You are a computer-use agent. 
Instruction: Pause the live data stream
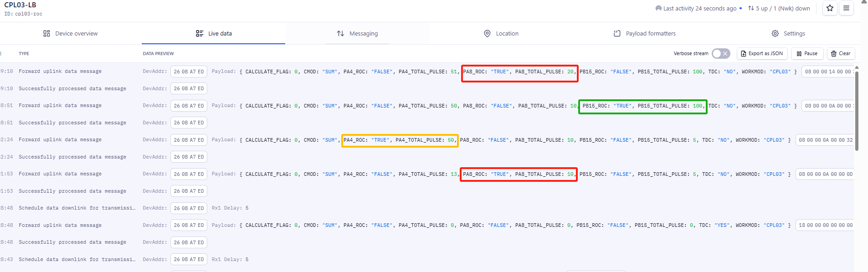[807, 54]
